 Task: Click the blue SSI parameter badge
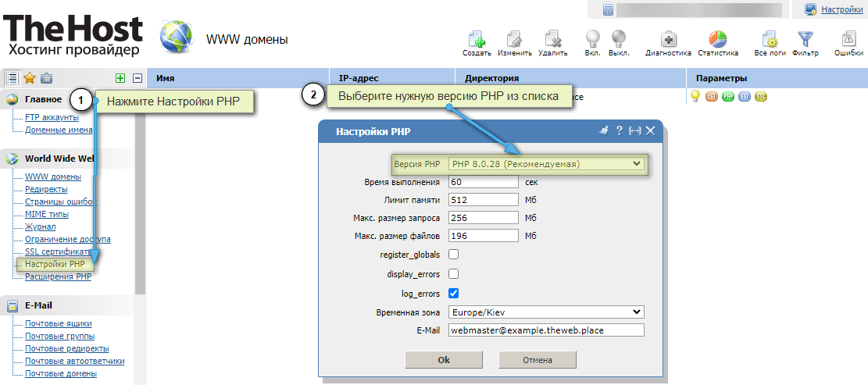click(x=745, y=97)
